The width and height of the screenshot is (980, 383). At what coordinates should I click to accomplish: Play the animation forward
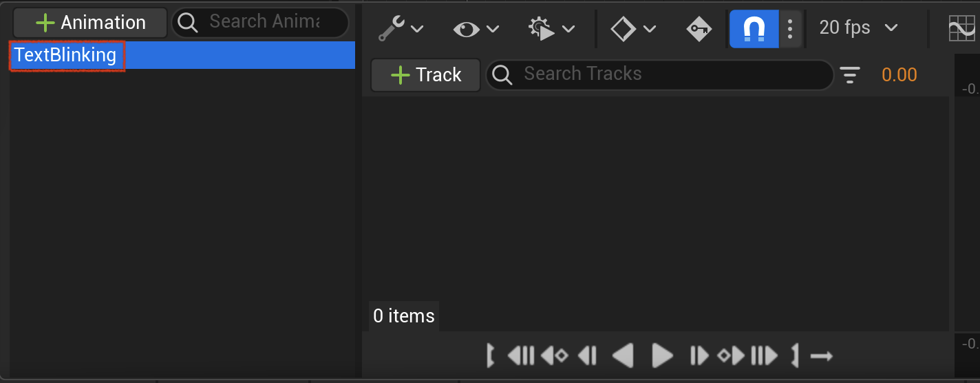662,355
